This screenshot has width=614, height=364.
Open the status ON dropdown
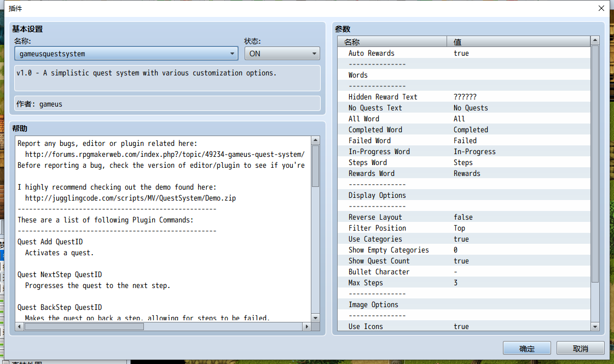pos(282,54)
